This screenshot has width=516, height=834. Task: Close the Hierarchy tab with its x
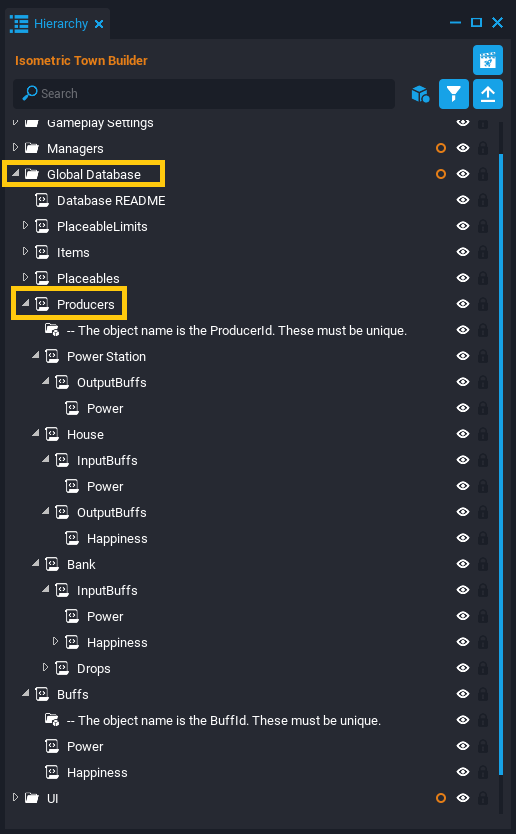click(99, 24)
